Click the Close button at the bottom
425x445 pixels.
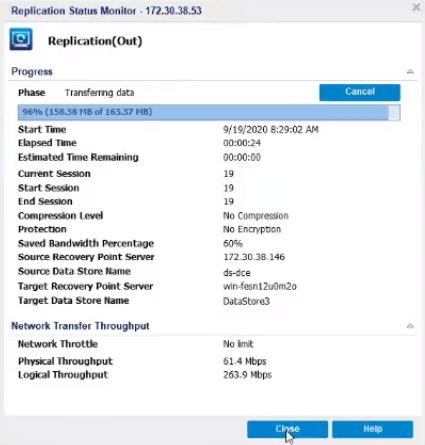[x=287, y=429]
